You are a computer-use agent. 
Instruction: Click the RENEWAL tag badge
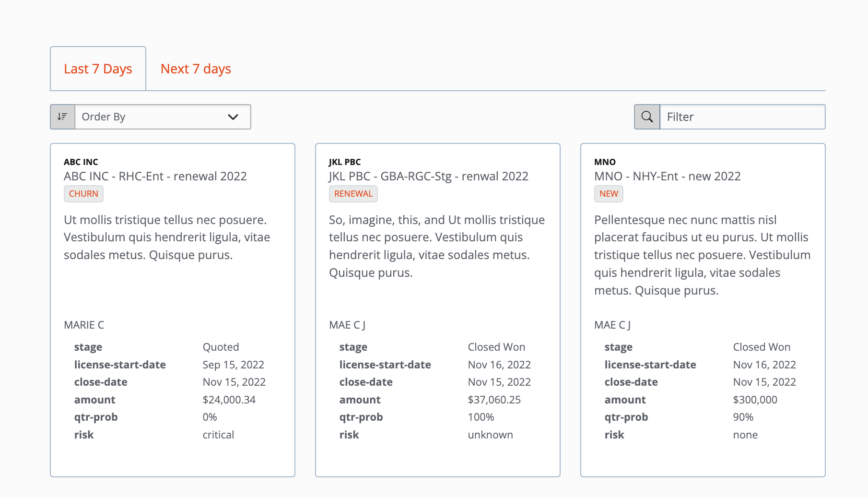point(353,193)
